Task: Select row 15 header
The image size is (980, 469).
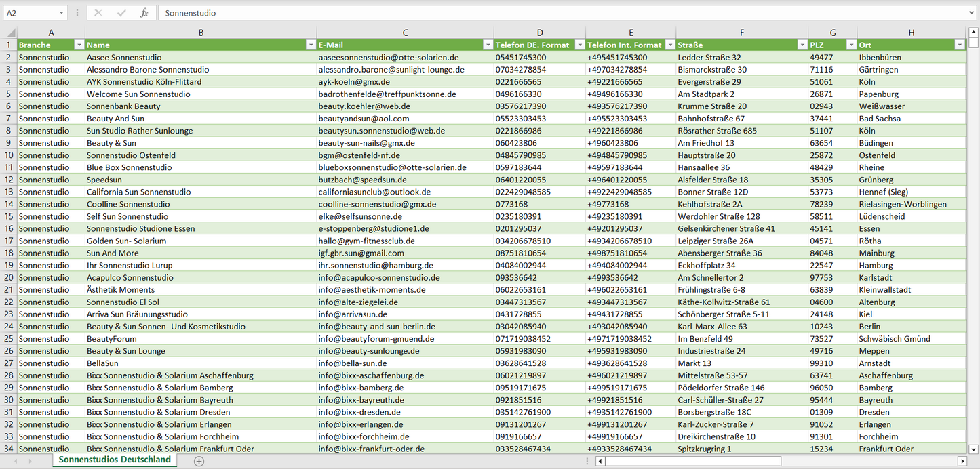Action: tap(9, 216)
